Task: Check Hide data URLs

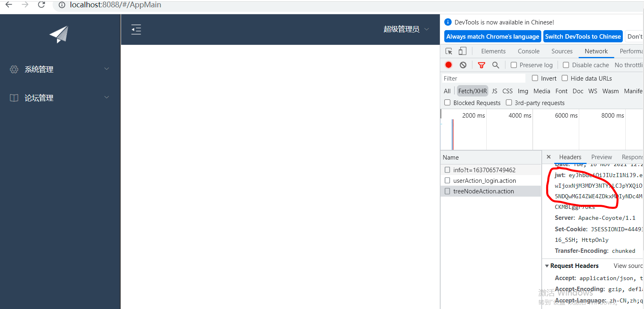Action: 565,78
